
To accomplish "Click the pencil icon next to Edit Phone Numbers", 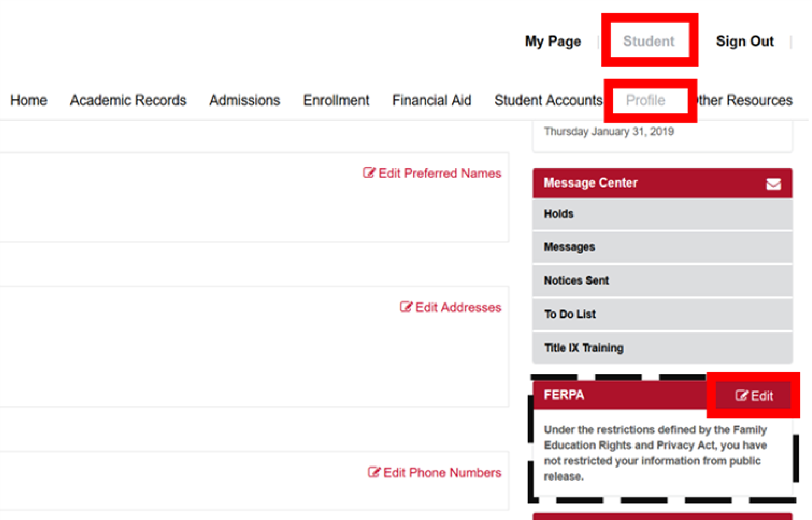I will click(x=374, y=472).
